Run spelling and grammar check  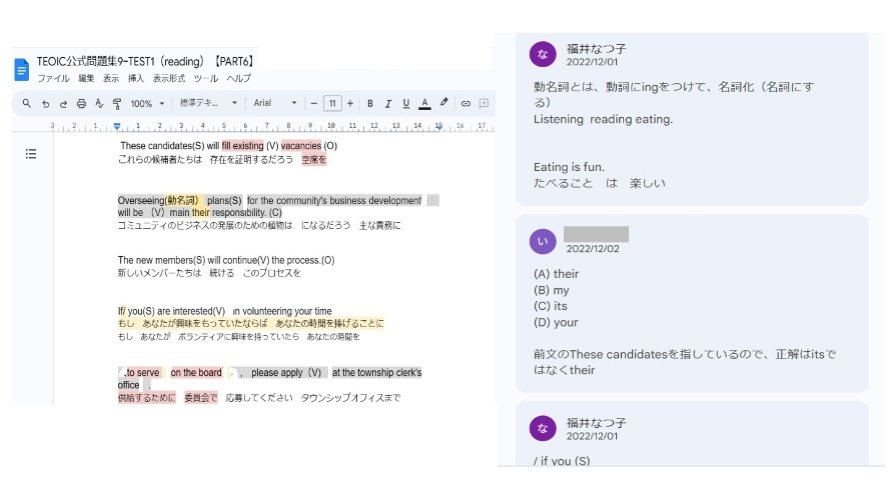click(x=99, y=103)
